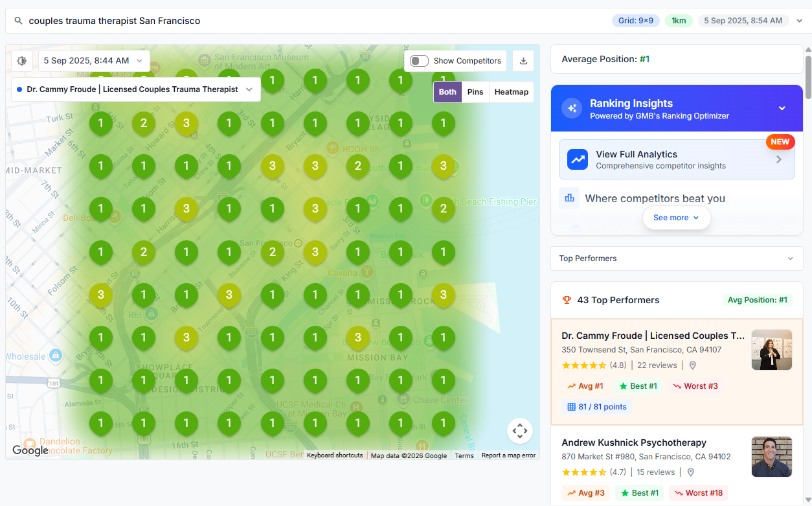Image resolution: width=812 pixels, height=506 pixels.
Task: Click the NEW badge on analytics card
Action: coord(780,142)
